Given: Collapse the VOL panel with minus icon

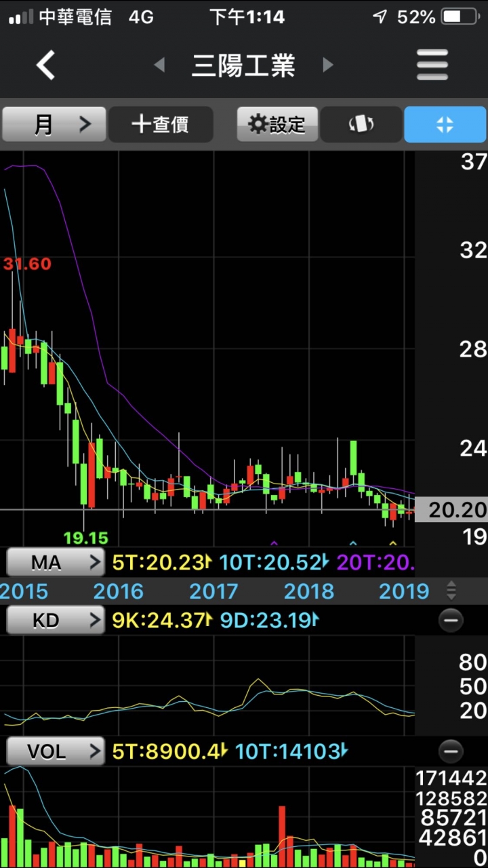Looking at the screenshot, I should pos(451,751).
